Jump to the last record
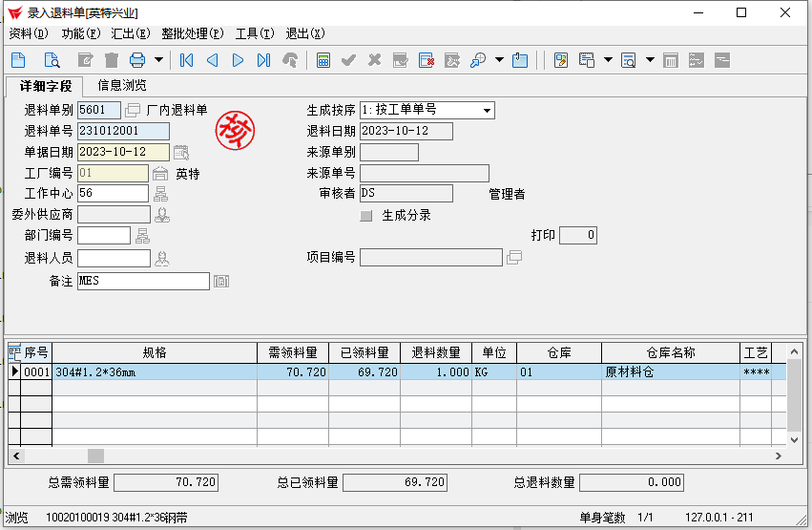Viewport: 812px width, 530px height. (x=263, y=60)
